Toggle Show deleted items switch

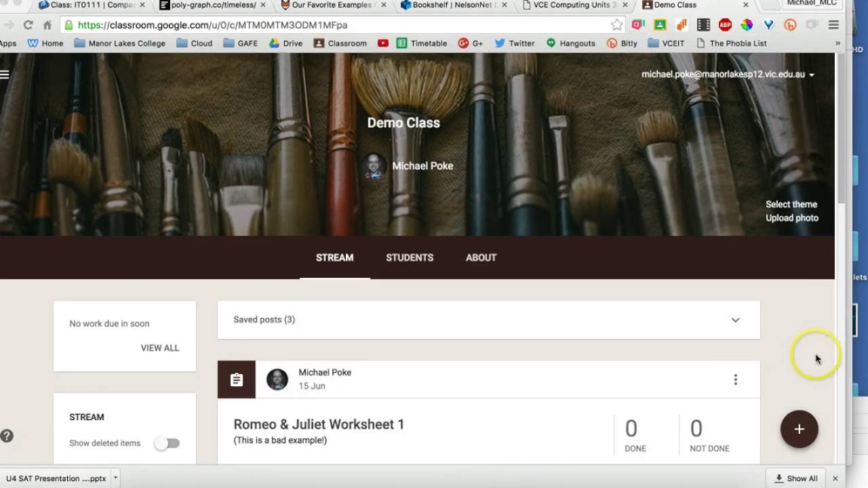pos(167,443)
